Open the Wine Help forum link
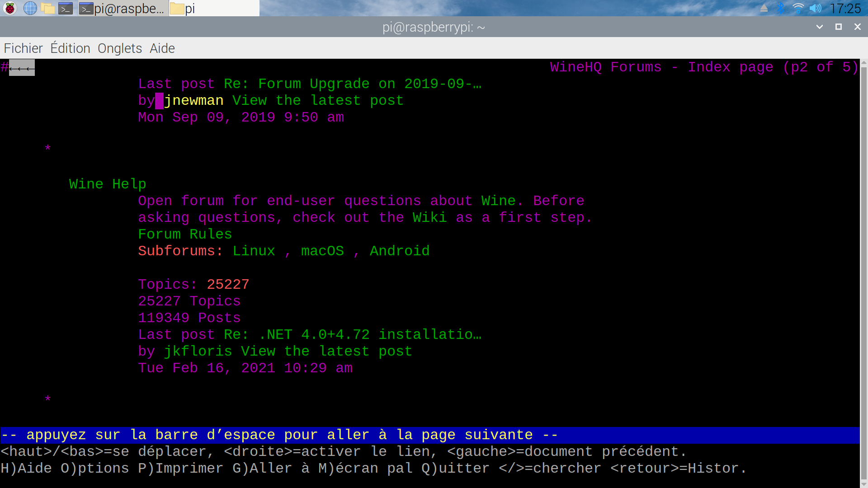 point(108,184)
